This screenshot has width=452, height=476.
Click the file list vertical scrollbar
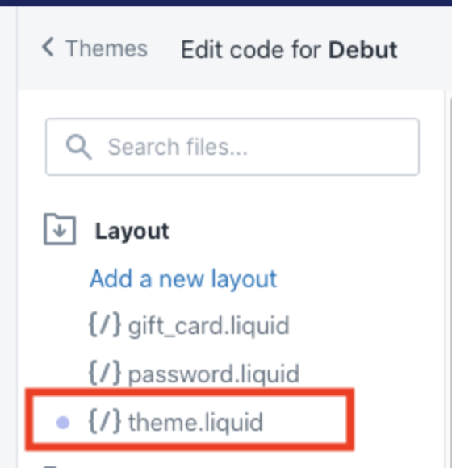[448, 282]
